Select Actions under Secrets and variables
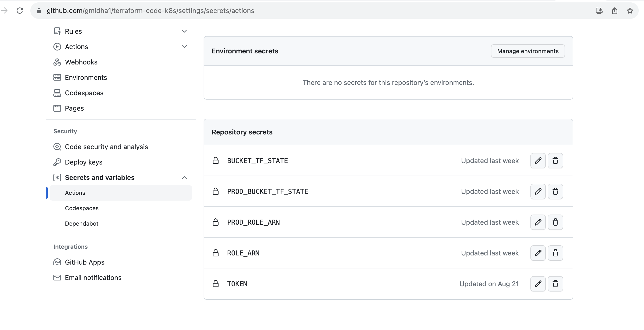 pos(121,193)
